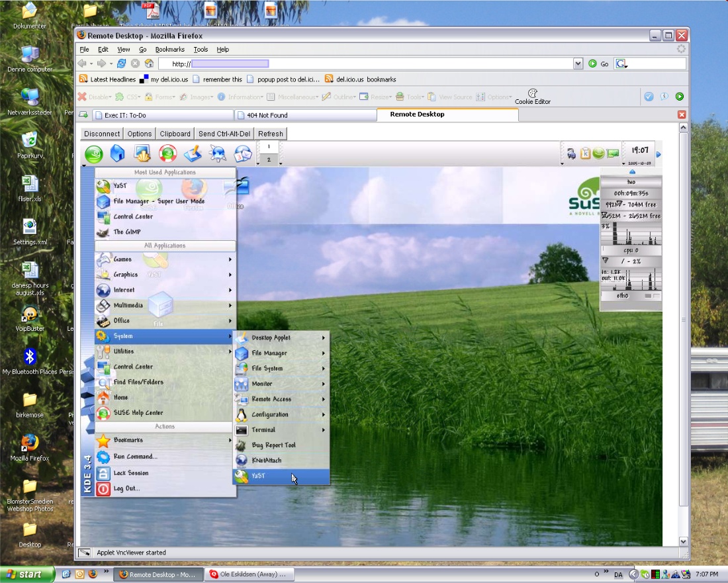Open my del.icio.us bookmark
728x583 pixels.
[164, 79]
